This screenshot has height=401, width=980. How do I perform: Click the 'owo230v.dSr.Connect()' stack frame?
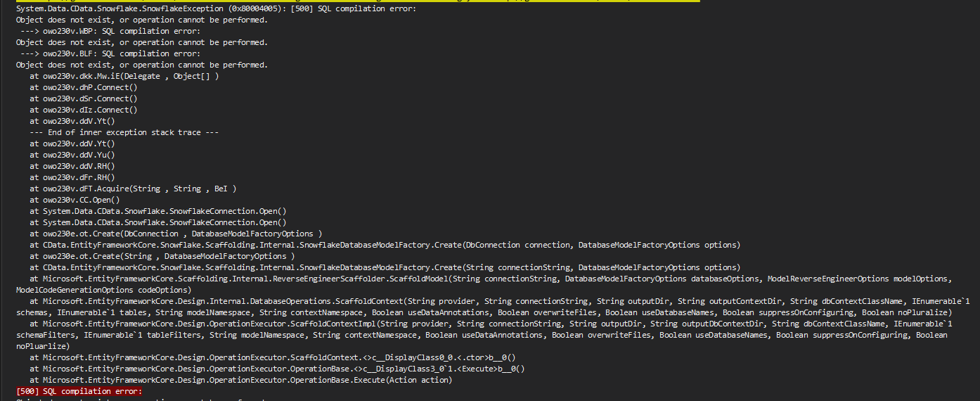click(84, 98)
